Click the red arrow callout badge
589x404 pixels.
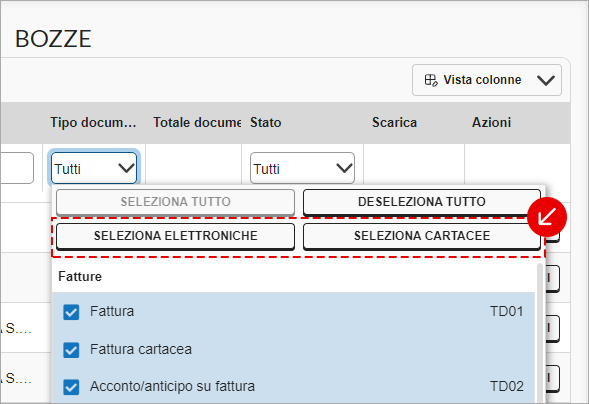coord(547,217)
